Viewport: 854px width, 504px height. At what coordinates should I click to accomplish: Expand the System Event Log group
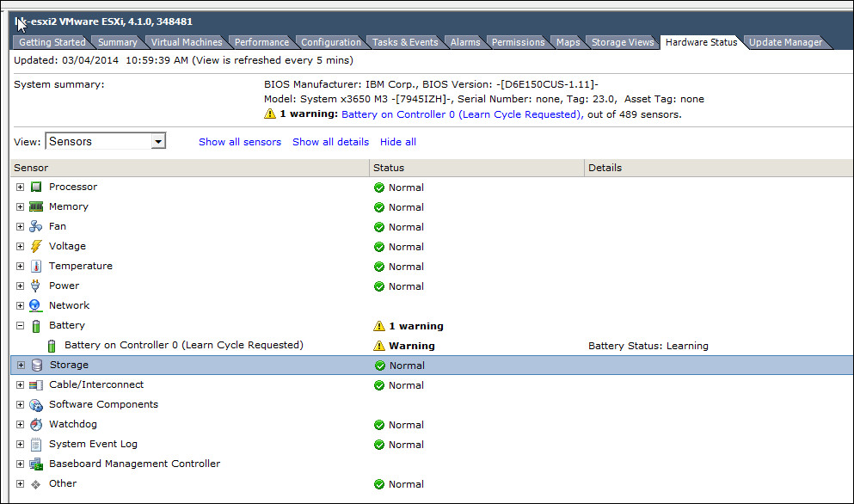pos(20,445)
